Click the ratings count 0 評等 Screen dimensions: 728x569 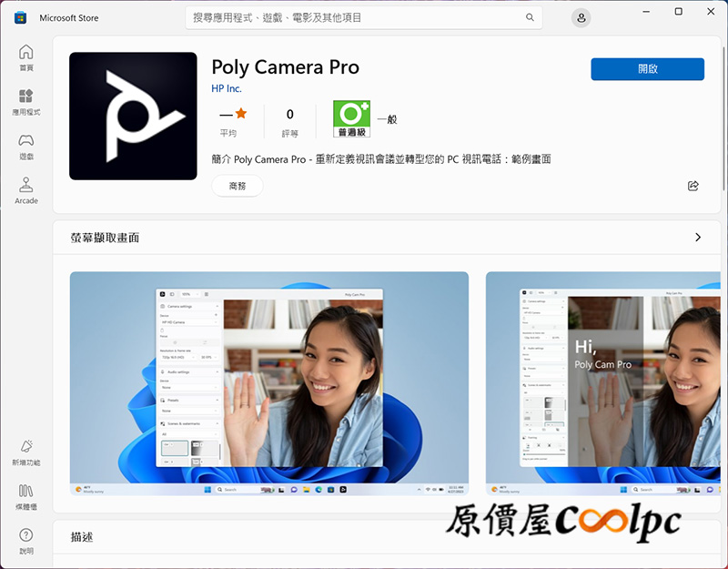(289, 122)
